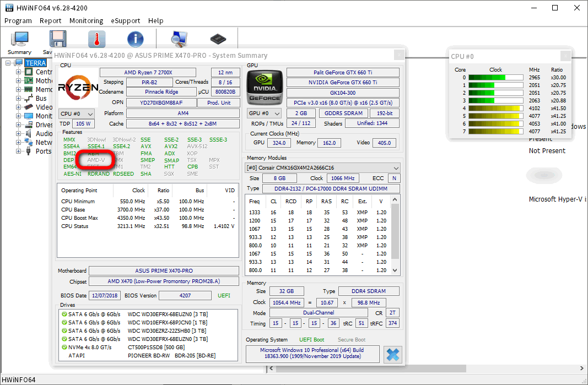
Task: Click the Pinnacle Ridge codename field
Action: tap(161, 92)
